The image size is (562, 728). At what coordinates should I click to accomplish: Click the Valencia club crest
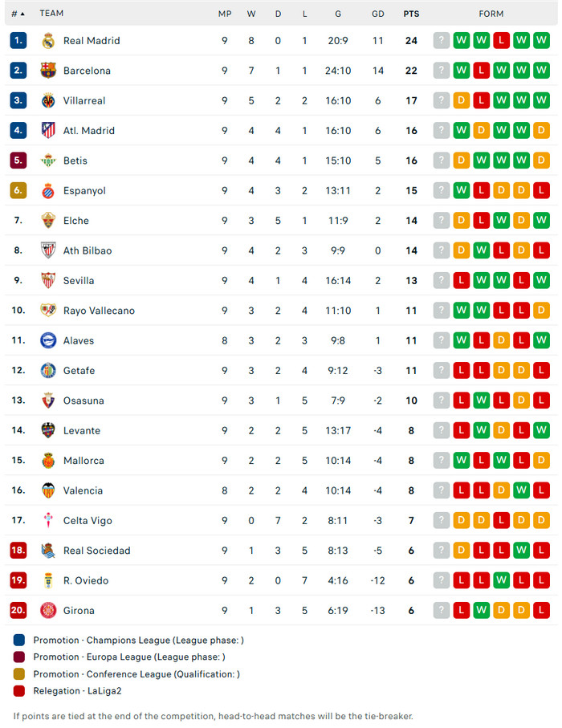[48, 490]
